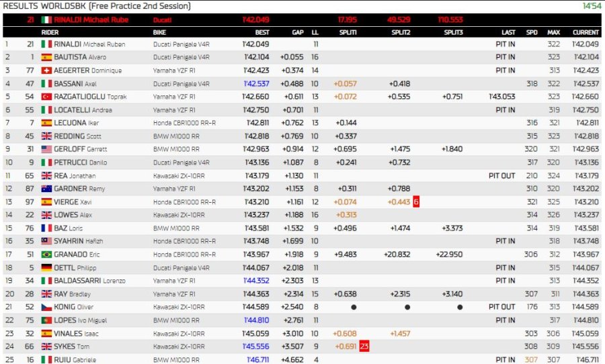Click UK flag next to RAY
The image size is (605, 364).
[46, 294]
